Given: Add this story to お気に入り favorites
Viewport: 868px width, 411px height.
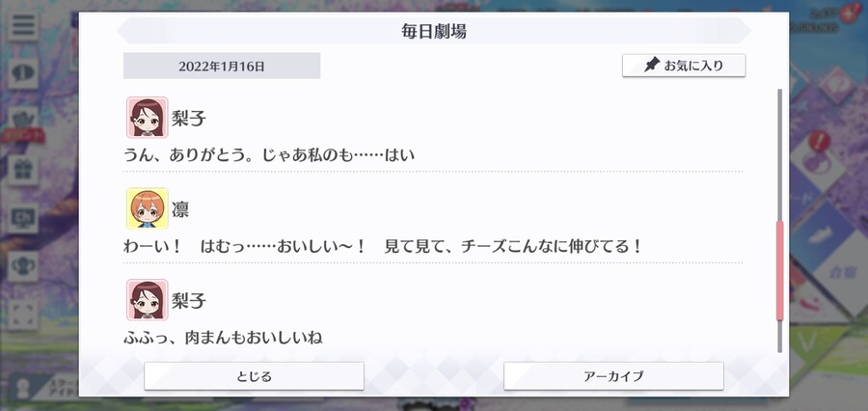Looking at the screenshot, I should coord(684,66).
